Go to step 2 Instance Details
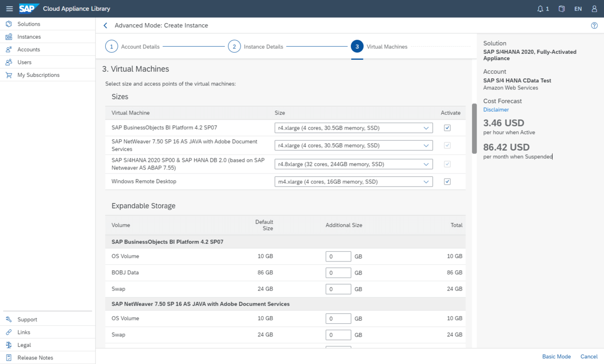Screen dimensions: 604x364 coord(234,47)
